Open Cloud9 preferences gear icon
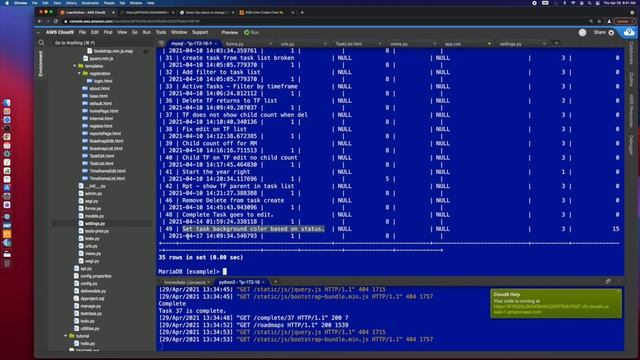 coord(611,33)
